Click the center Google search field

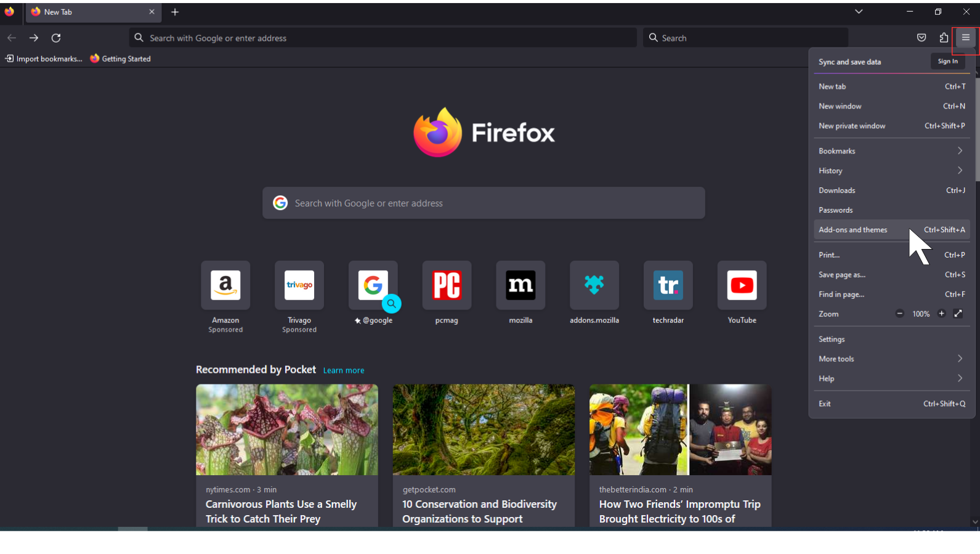[484, 203]
